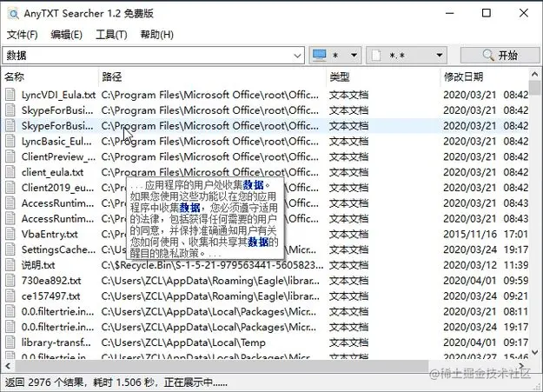
Task: Select the client_eula.txt file name
Action: click(x=53, y=172)
